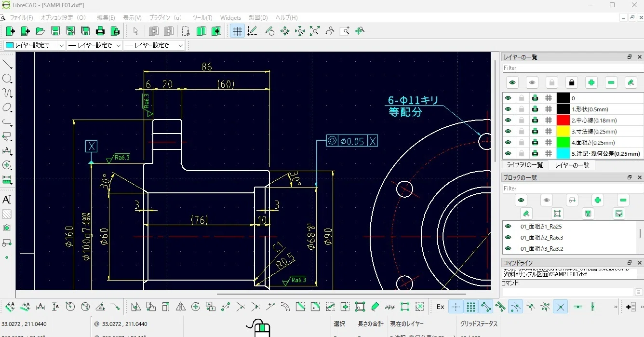Open the 表示(V) menu
Screen dimensions: 644x337
pos(132,18)
